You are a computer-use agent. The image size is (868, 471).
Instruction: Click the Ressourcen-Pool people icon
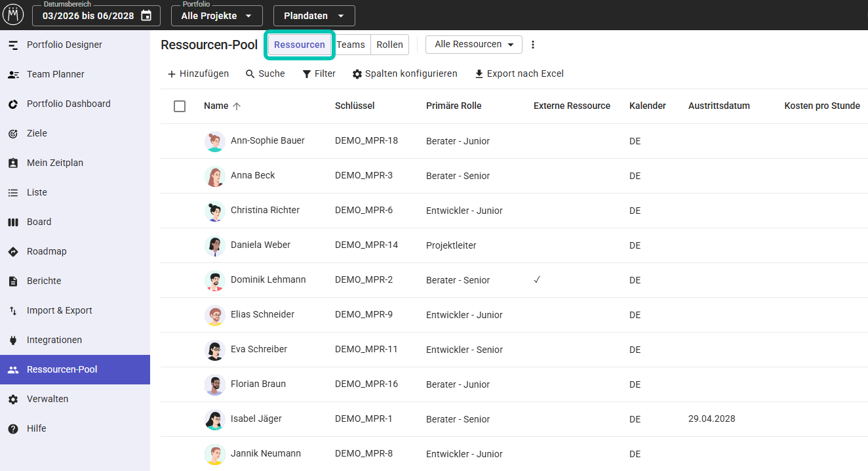[x=13, y=370]
